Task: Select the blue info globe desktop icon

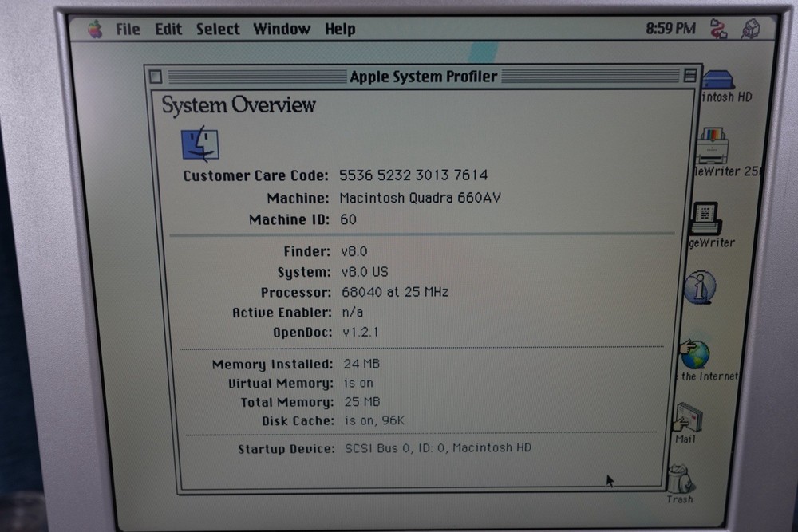Action: point(700,288)
